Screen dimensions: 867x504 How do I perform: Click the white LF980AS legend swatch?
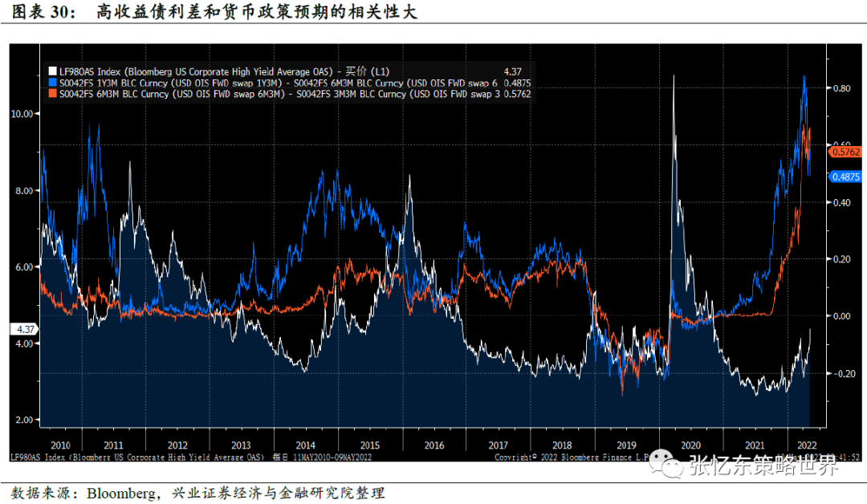click(x=52, y=71)
